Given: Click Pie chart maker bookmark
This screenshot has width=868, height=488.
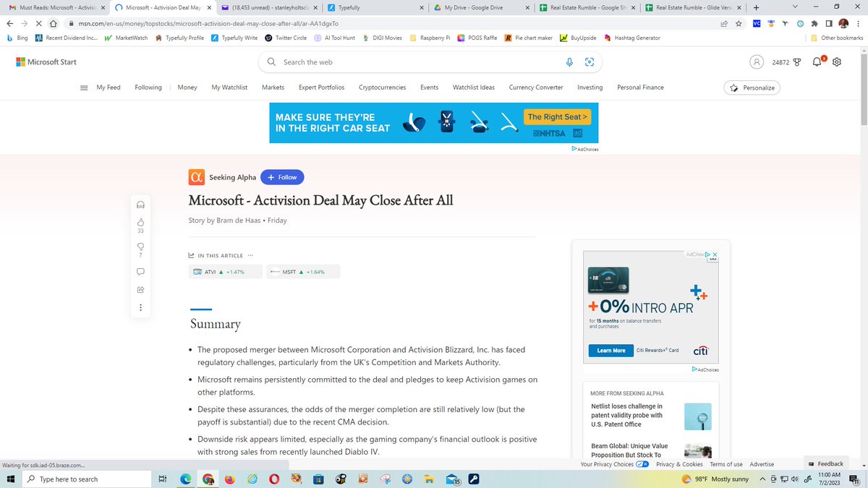Looking at the screenshot, I should tap(528, 38).
